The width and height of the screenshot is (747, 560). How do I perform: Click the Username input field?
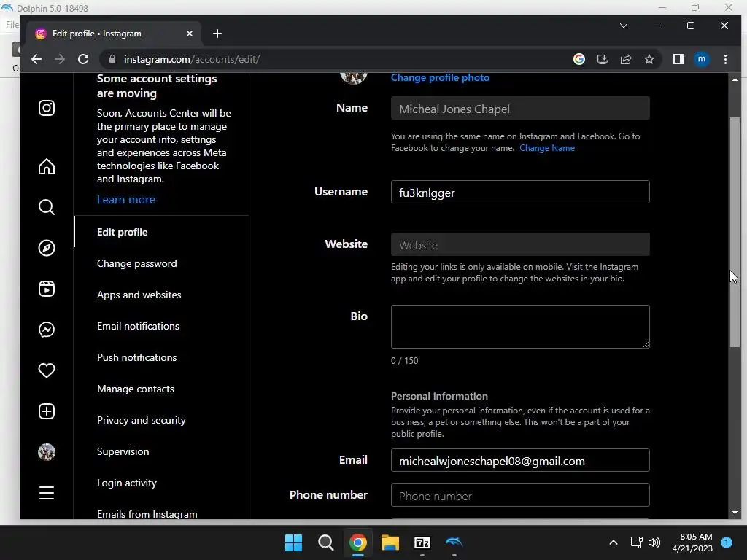coord(519,192)
